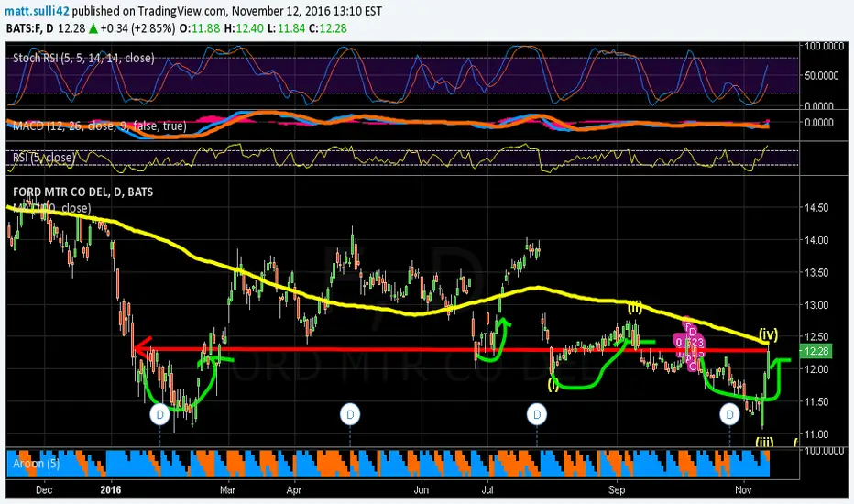Click the FORD MTR CO DEL, D, BATS title
Viewport: 854px width, 504px height.
(x=82, y=192)
